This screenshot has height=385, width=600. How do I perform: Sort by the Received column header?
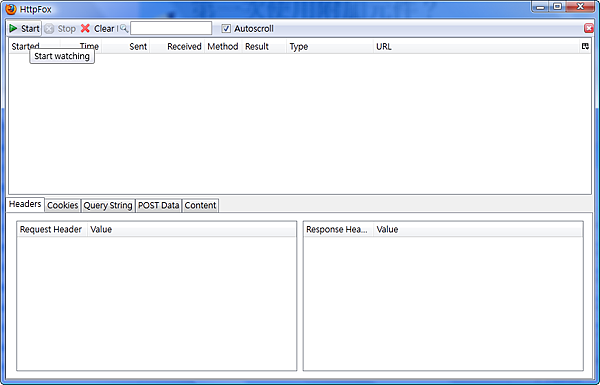click(177, 47)
